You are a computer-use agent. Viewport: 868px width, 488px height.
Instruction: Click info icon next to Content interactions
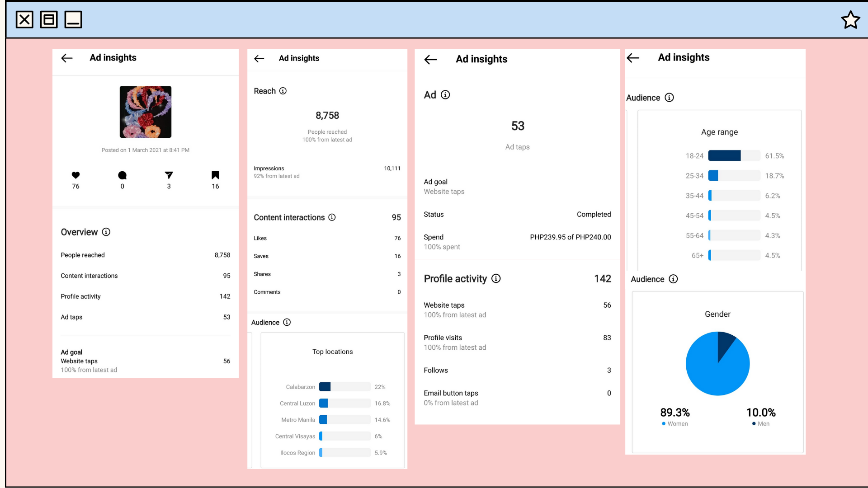pos(332,217)
